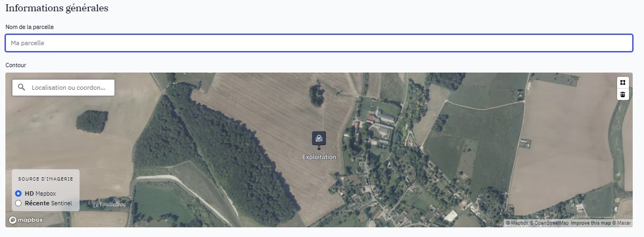
Task: Click the Exploitation farm marker icon
Action: [319, 139]
